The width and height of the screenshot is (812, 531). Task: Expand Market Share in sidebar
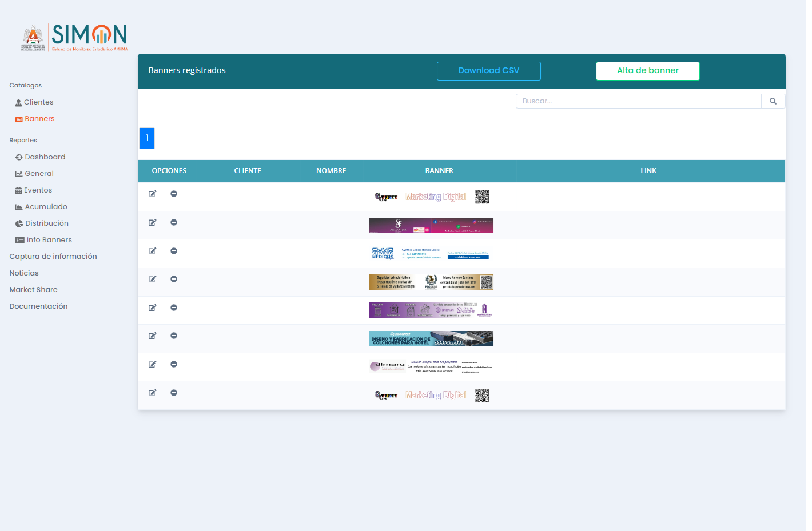33,290
